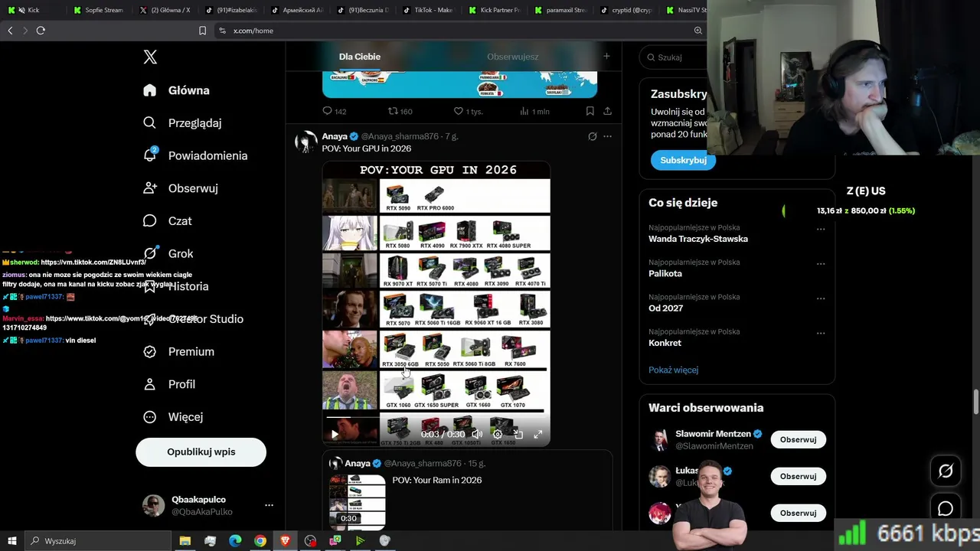Screen dimensions: 980x551
Task: Open trend Palikota
Action: [x=665, y=273]
